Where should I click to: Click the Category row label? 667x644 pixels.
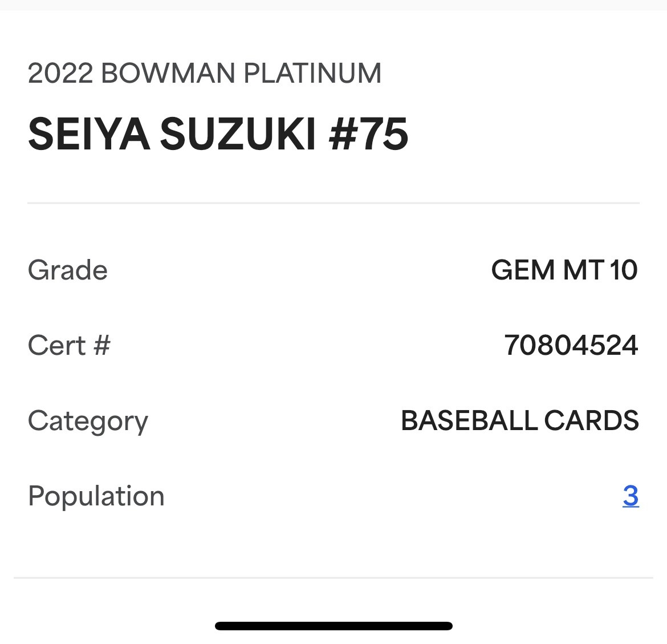coord(88,422)
